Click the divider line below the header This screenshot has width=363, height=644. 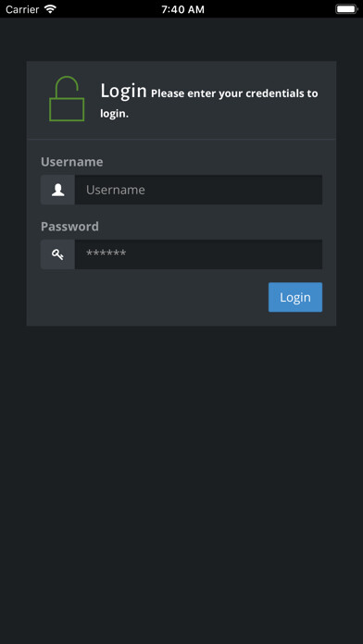tap(181, 139)
